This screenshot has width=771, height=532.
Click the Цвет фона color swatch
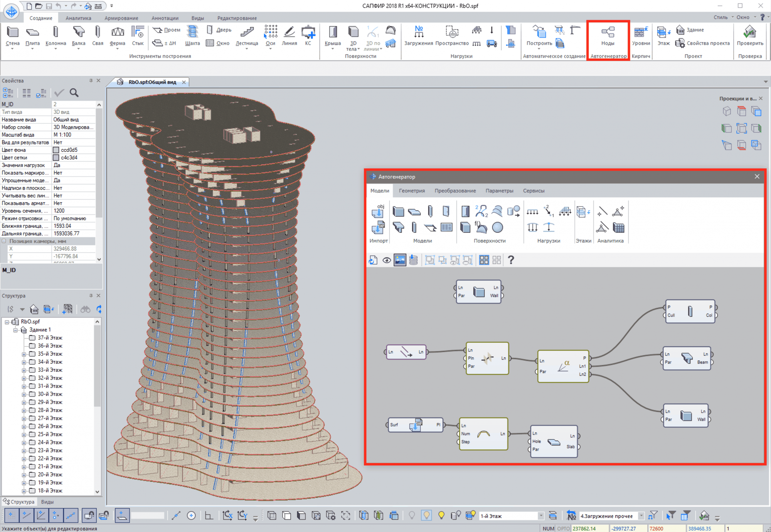point(56,150)
